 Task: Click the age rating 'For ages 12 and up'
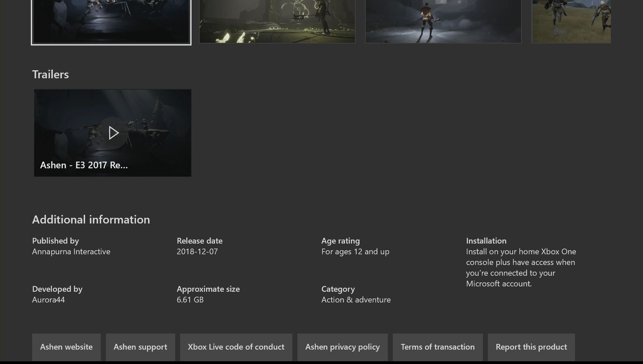point(355,252)
